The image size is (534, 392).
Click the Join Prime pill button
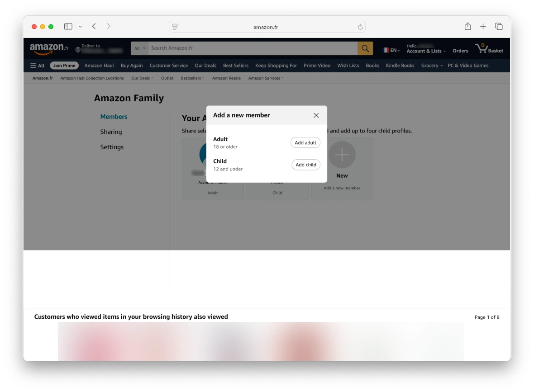pos(64,66)
